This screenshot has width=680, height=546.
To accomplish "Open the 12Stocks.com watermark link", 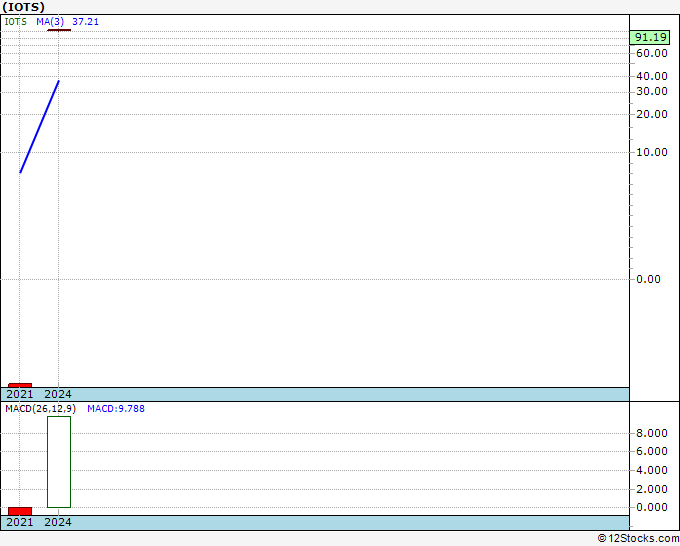I will [636, 538].
